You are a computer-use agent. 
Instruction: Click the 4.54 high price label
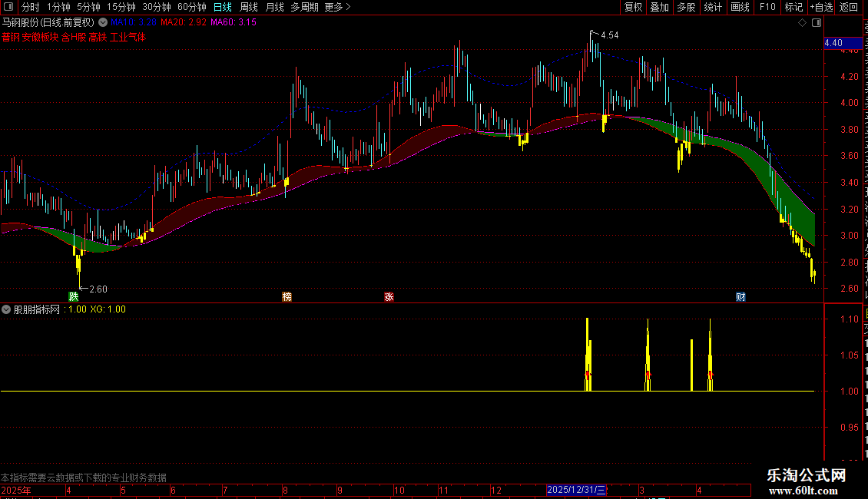609,35
